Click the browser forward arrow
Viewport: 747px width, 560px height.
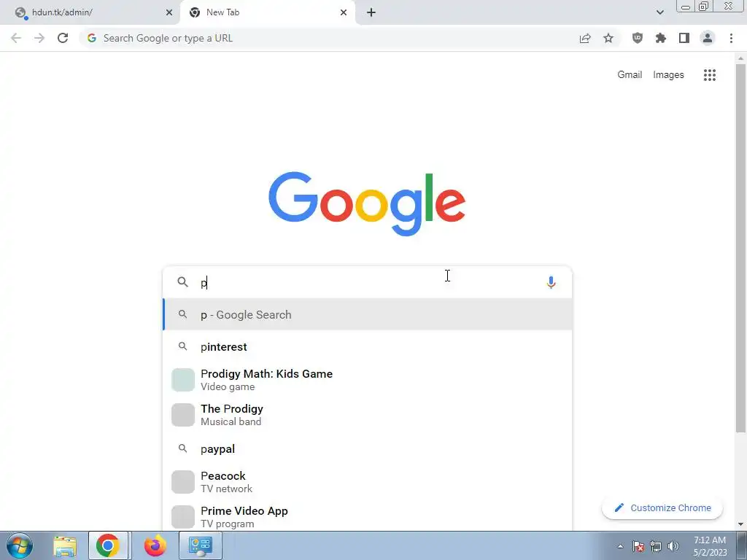(x=39, y=38)
